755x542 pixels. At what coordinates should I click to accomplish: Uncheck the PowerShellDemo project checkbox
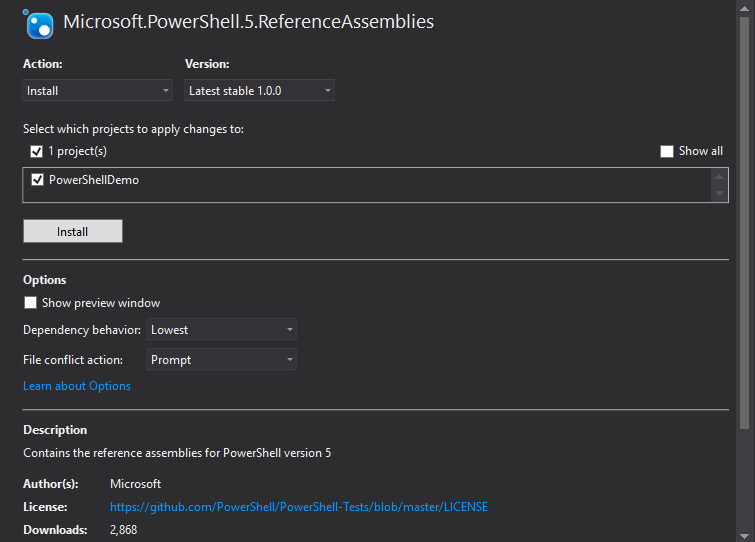click(38, 180)
